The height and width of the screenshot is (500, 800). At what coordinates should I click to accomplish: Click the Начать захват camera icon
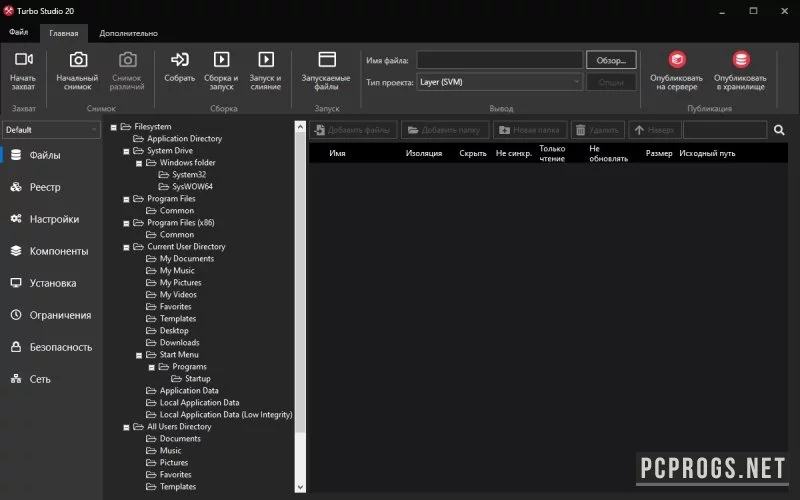tap(23, 60)
